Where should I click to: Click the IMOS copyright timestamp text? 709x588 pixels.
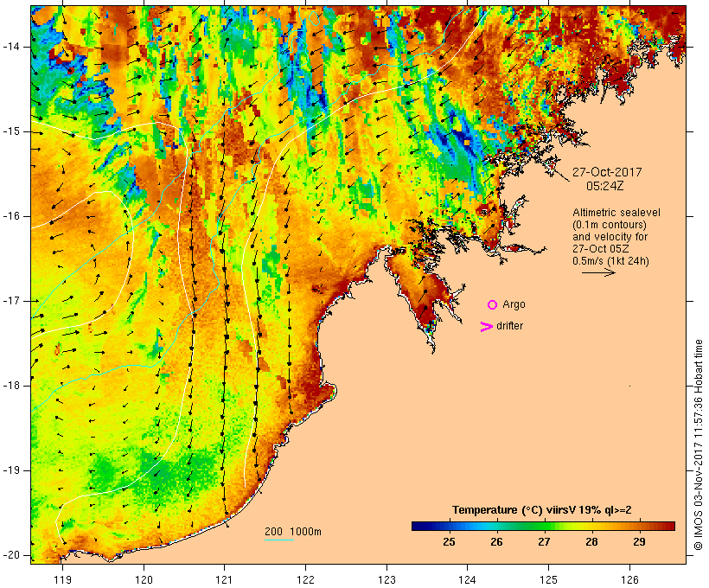tap(699, 445)
